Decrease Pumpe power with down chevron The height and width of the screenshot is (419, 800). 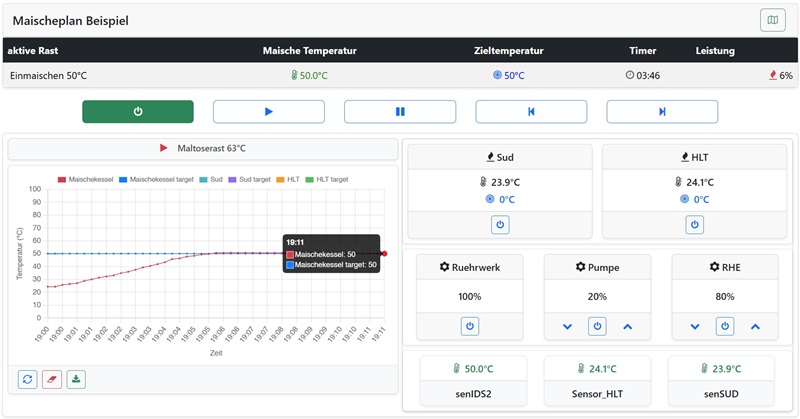[567, 326]
